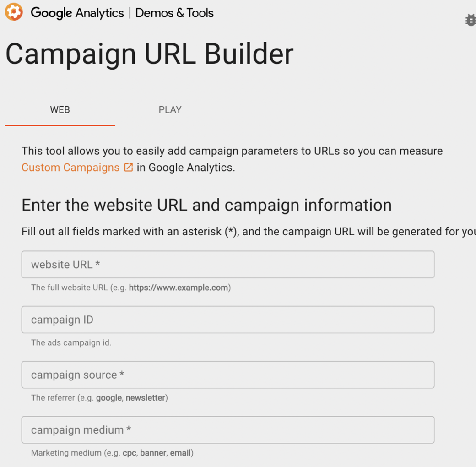Click the Enter website URL section heading
476x467 pixels.
pos(206,205)
